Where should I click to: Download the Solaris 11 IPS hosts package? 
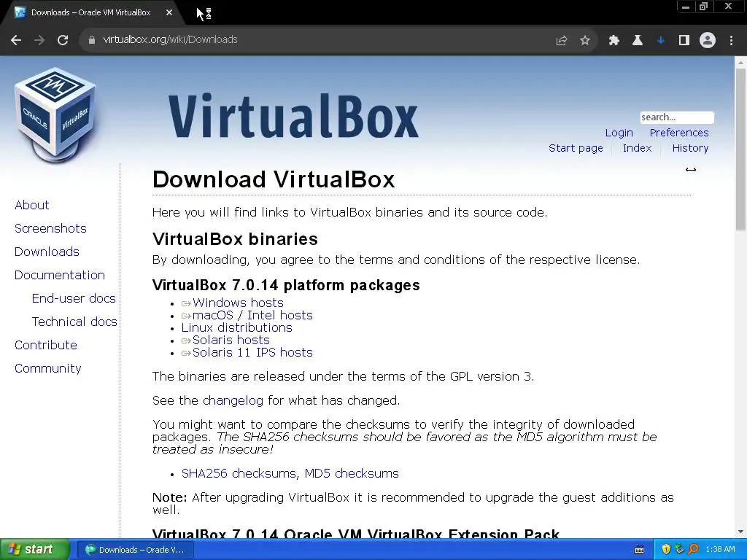tap(252, 352)
